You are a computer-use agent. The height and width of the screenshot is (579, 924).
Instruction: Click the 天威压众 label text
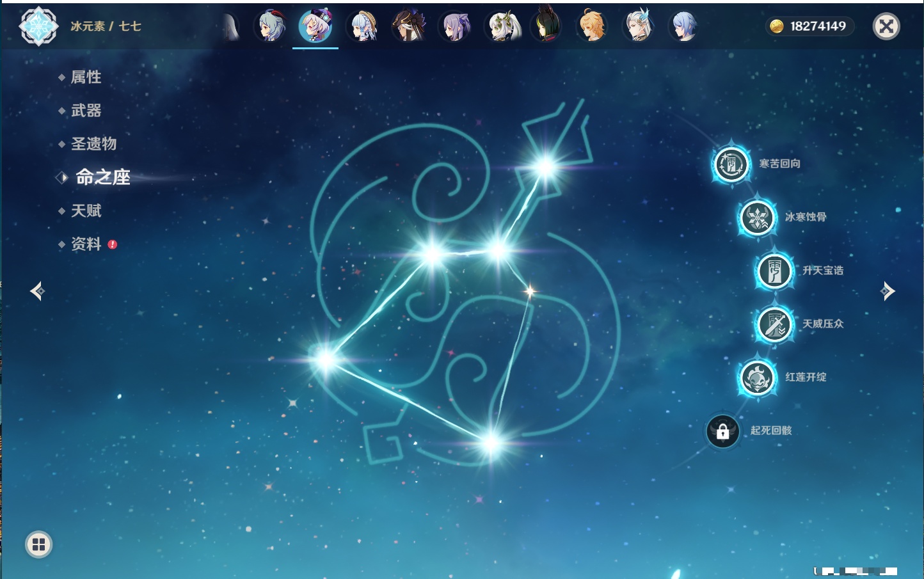coord(823,324)
